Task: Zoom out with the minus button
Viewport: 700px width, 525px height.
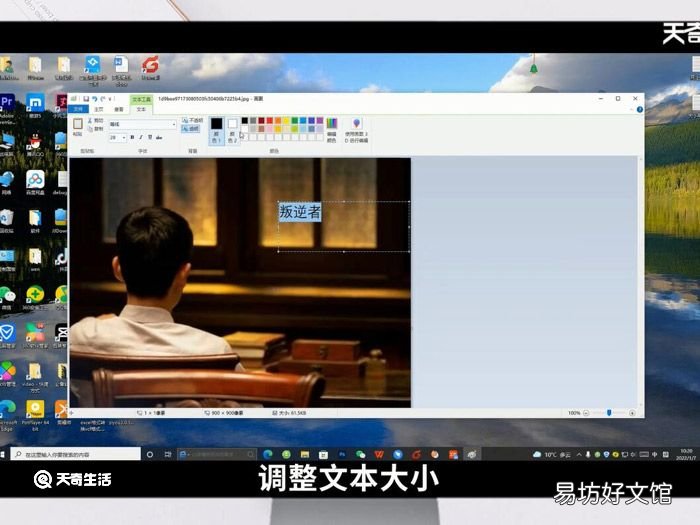Action: [x=586, y=413]
